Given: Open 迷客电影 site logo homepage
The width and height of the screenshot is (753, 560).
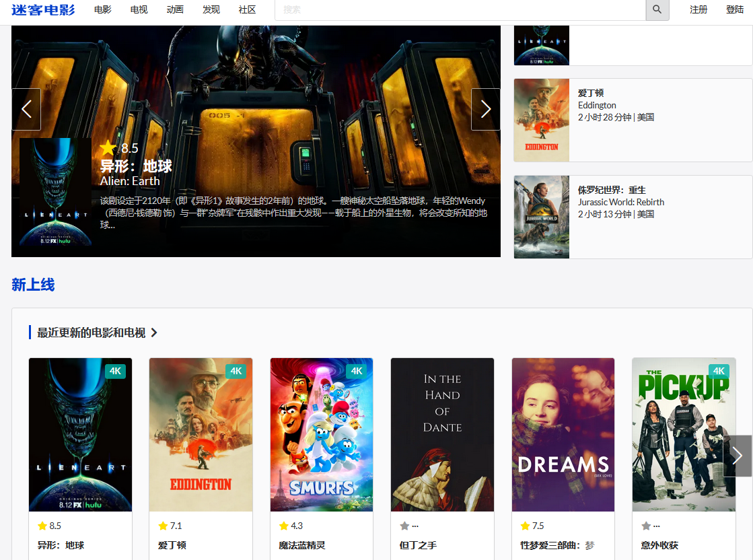Looking at the screenshot, I should [x=43, y=9].
